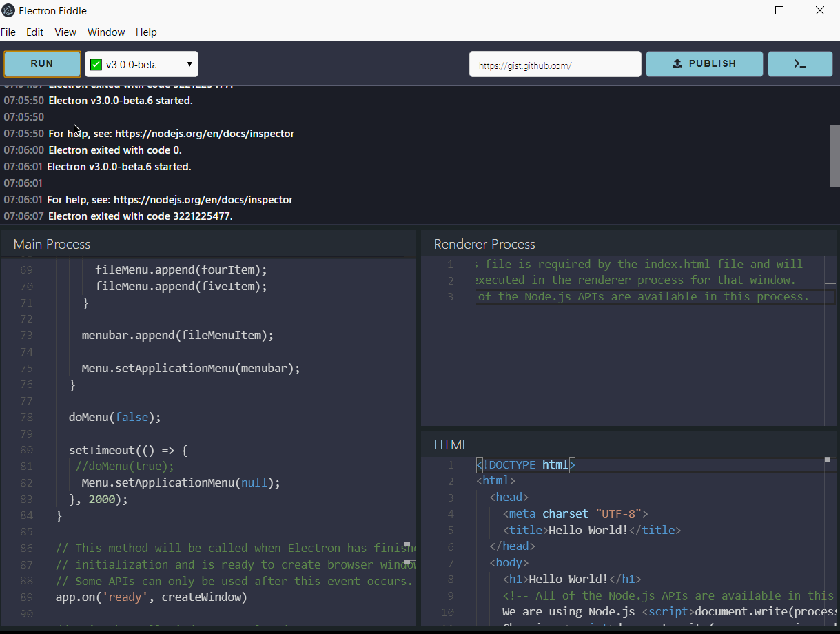The image size is (840, 634).
Task: Click the '<!DOCTYPE html>' line in HTML editor
Action: point(526,464)
